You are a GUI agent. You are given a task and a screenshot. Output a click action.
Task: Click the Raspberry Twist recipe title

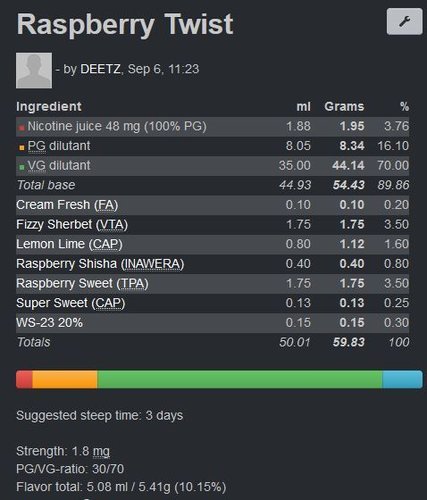pos(125,25)
